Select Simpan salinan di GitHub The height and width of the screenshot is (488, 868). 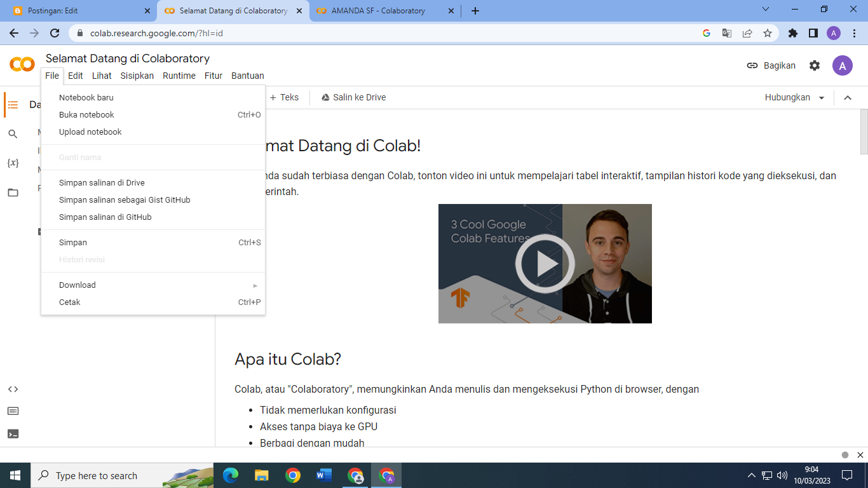pyautogui.click(x=153, y=217)
